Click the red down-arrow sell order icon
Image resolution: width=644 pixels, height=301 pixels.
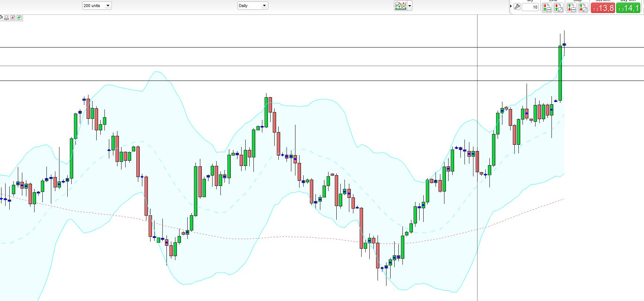click(x=13, y=17)
